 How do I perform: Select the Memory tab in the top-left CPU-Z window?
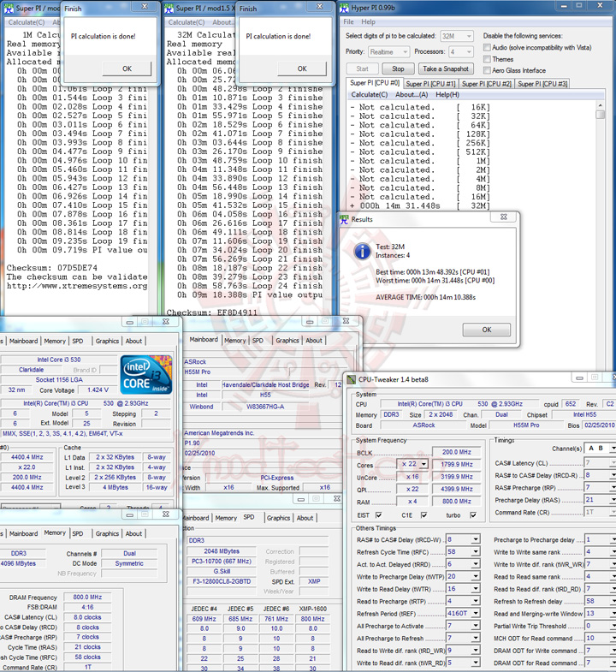(55, 341)
